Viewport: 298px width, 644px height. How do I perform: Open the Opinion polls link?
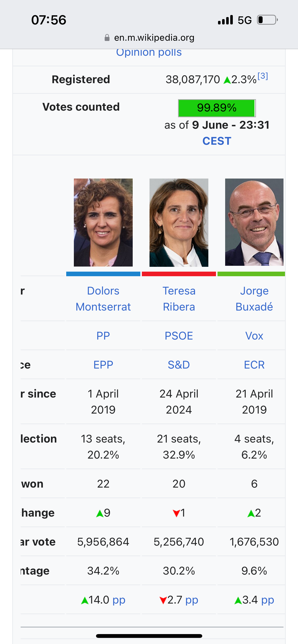point(149,52)
